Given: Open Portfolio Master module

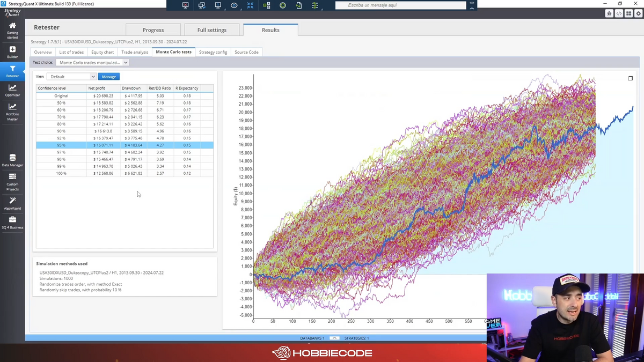Looking at the screenshot, I should click(12, 112).
